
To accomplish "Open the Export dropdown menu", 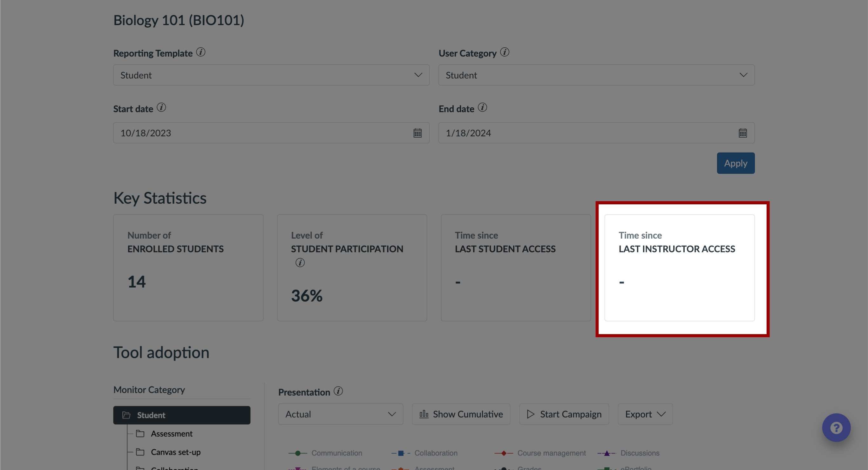I will [x=643, y=413].
